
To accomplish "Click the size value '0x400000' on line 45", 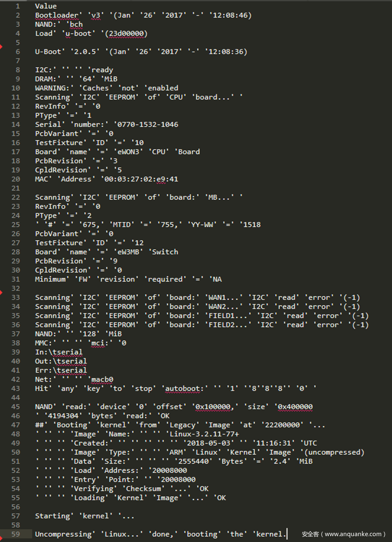I will [x=295, y=407].
